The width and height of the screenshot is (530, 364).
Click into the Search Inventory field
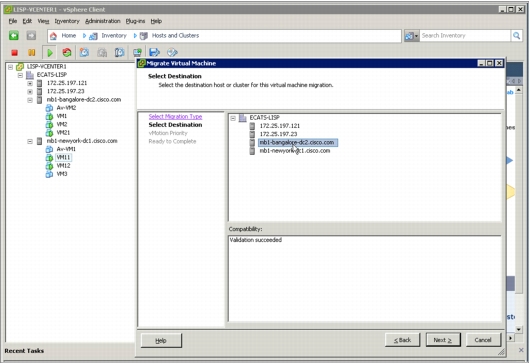tap(465, 35)
